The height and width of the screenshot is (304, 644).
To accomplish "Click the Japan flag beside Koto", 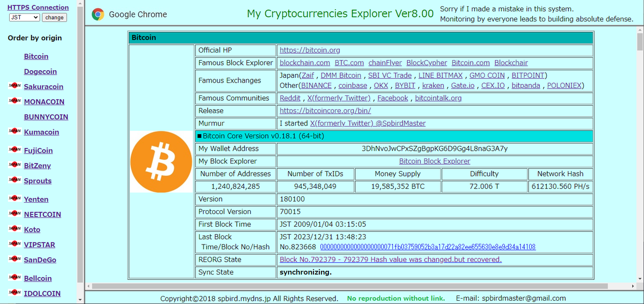I will 14,229.
